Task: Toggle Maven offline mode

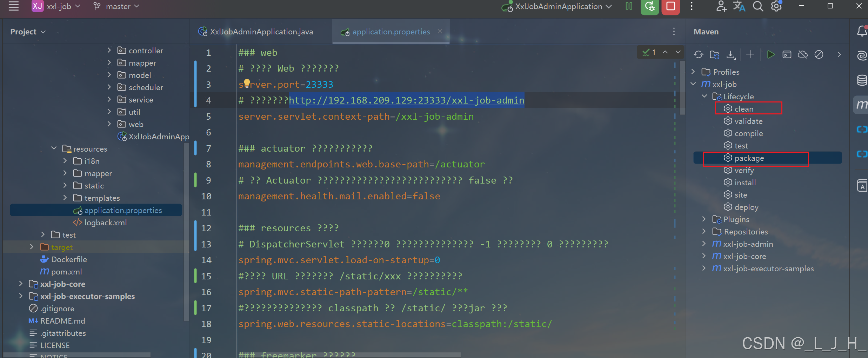Action: [x=803, y=54]
